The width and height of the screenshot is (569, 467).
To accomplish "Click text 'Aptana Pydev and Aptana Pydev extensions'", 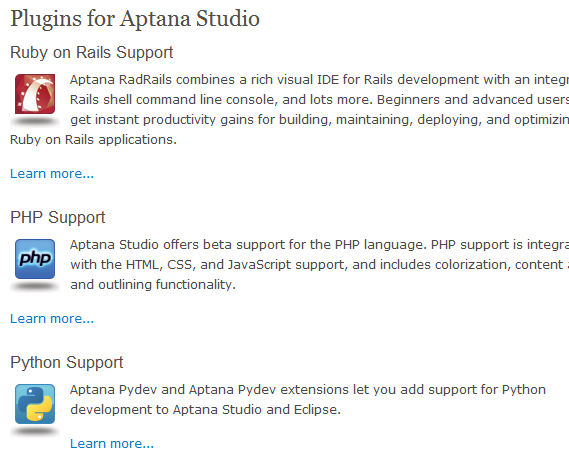I will coord(209,390).
